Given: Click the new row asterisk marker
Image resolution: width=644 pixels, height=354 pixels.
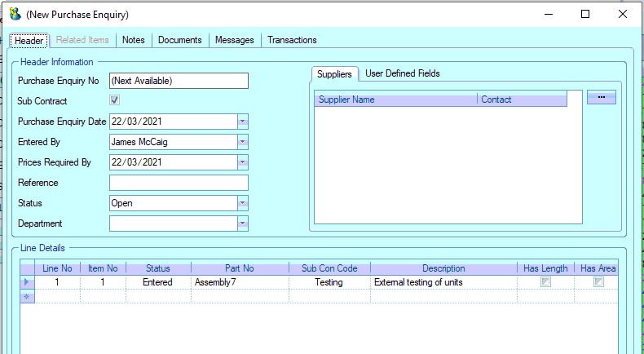Looking at the screenshot, I should [x=27, y=296].
